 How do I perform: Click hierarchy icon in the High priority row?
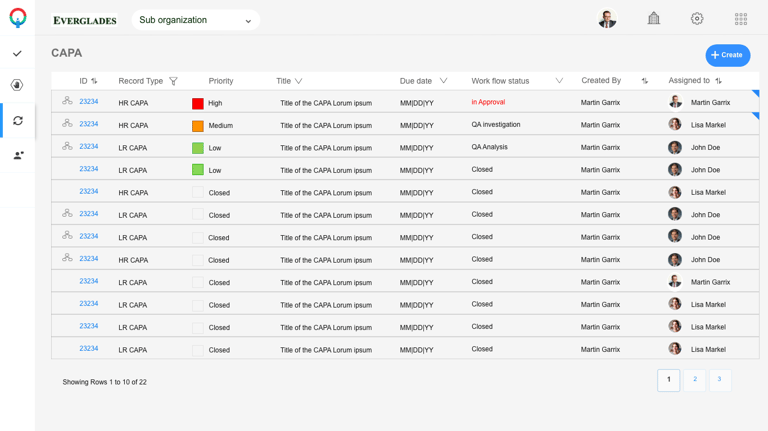coord(67,101)
